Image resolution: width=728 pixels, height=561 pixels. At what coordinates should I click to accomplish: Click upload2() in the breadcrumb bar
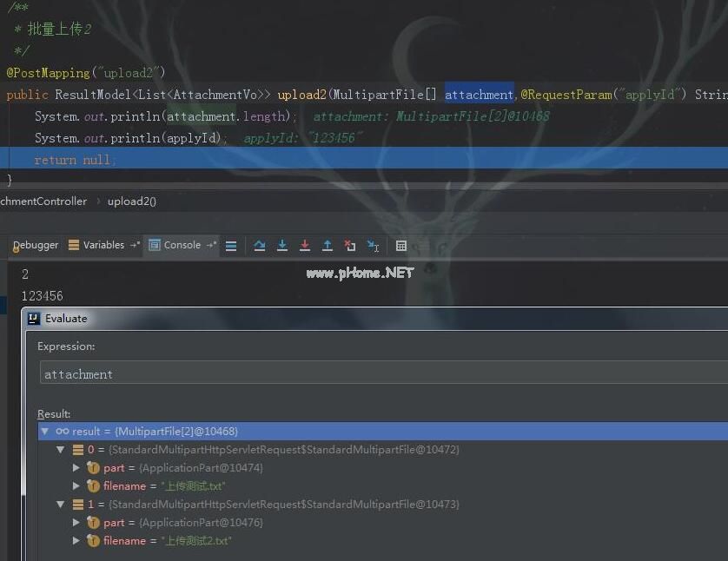[x=132, y=201]
